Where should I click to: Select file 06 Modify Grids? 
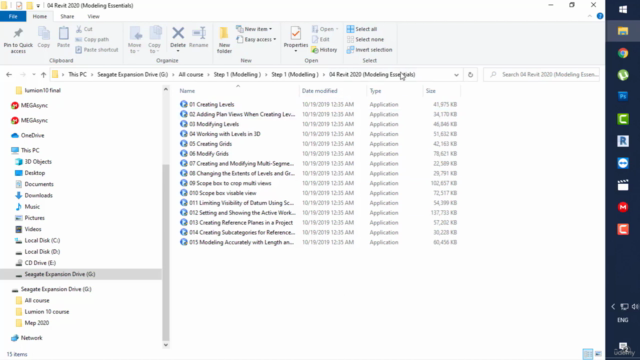click(209, 153)
